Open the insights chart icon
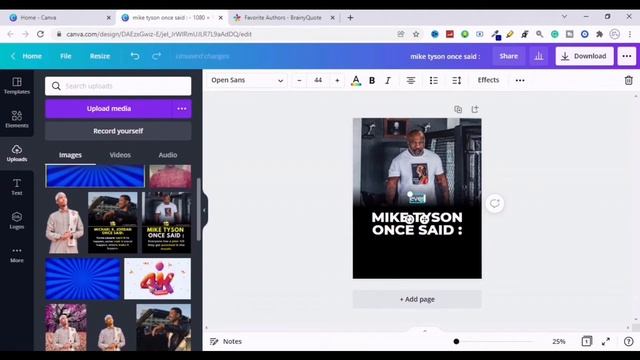The height and width of the screenshot is (360, 640). click(x=538, y=56)
